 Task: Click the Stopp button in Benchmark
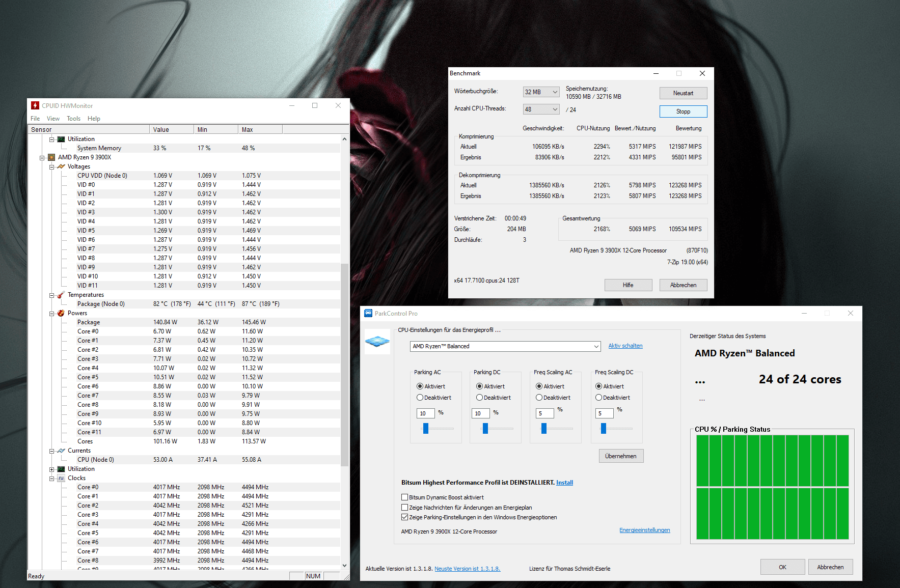683,111
